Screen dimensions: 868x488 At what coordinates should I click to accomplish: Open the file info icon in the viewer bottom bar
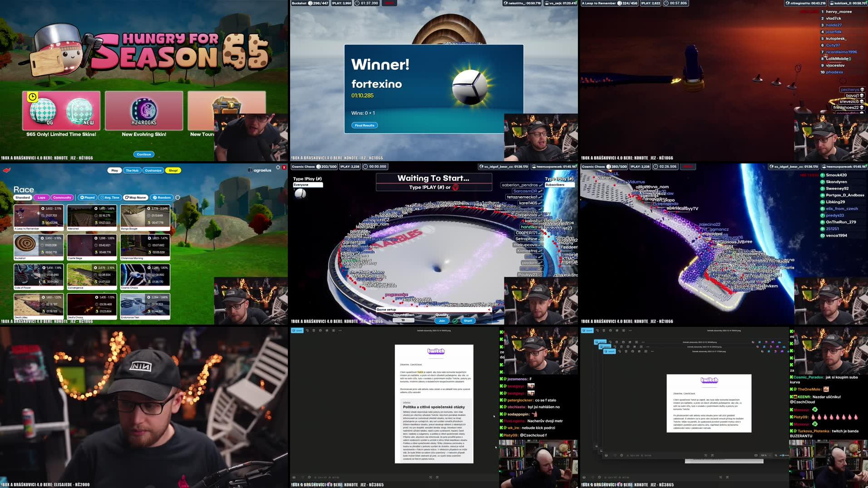tap(310, 477)
